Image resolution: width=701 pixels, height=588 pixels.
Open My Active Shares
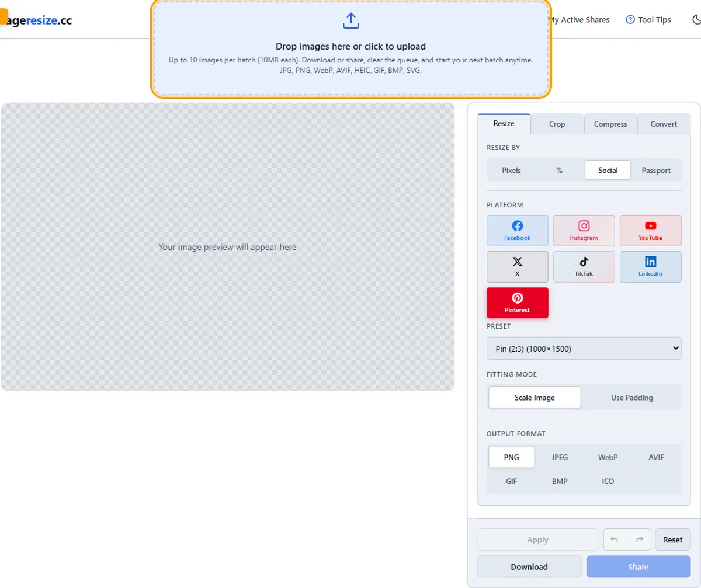tap(578, 20)
